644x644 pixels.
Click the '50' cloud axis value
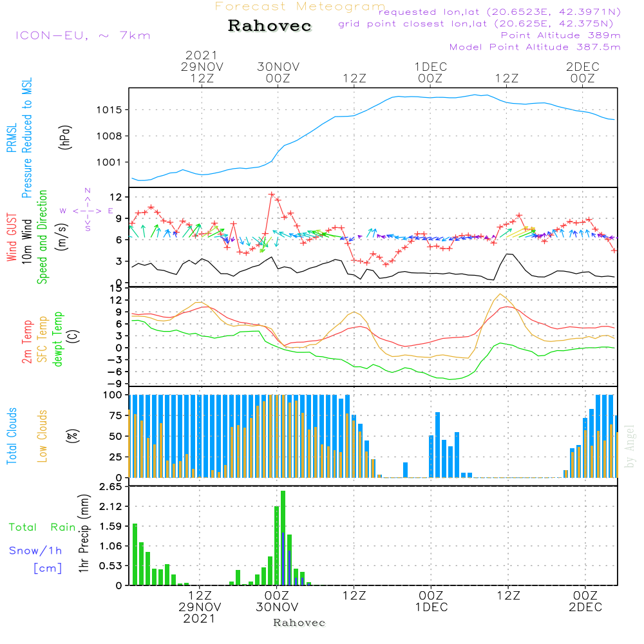coord(116,436)
